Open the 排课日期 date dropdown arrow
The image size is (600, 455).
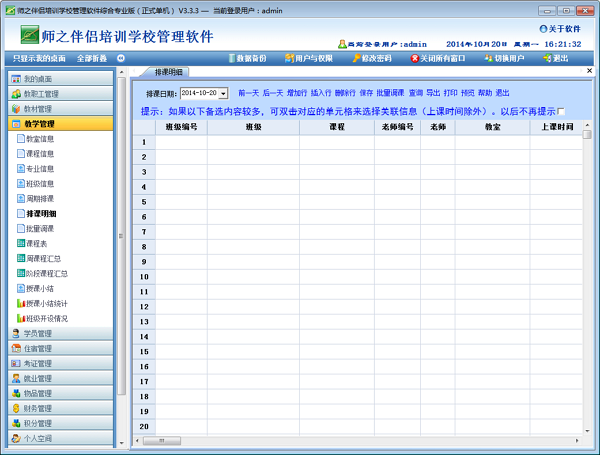click(x=223, y=93)
